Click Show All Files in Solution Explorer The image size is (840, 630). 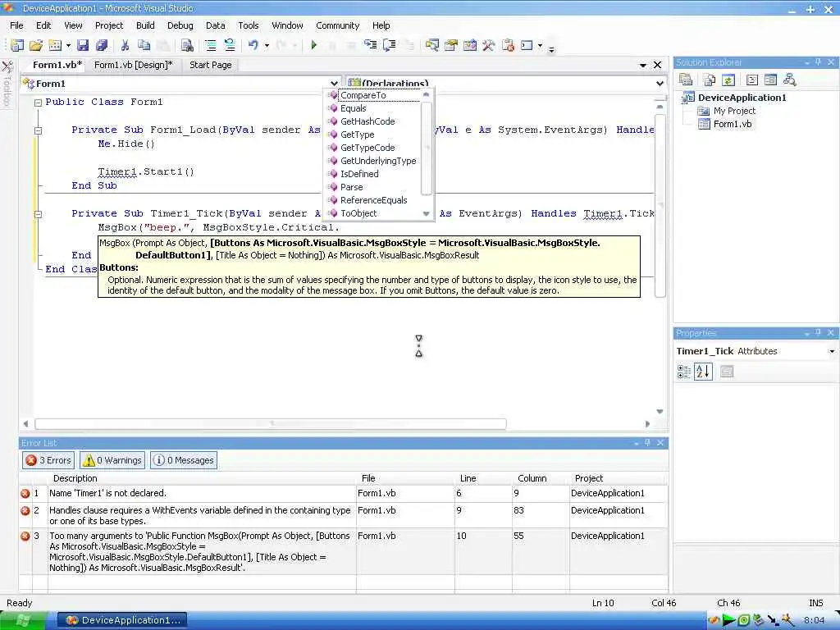coord(710,80)
